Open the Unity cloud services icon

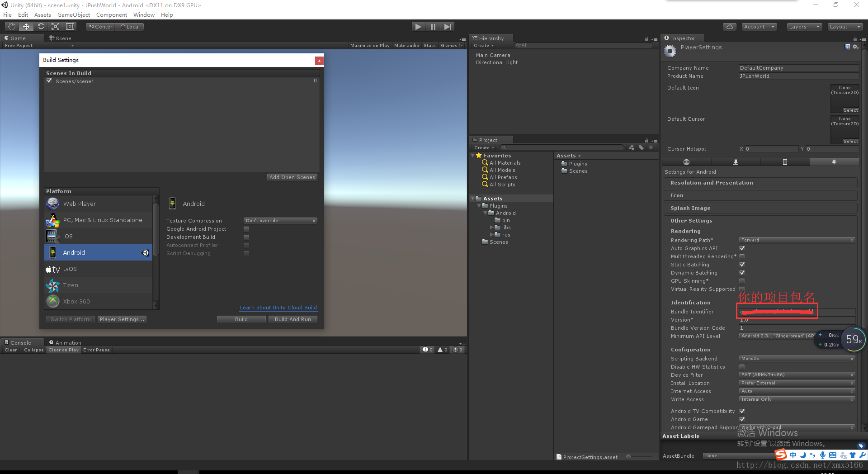click(729, 27)
